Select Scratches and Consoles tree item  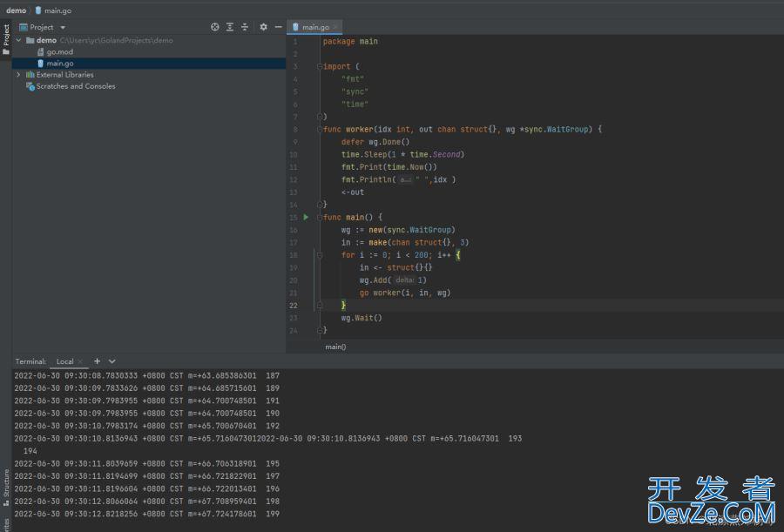(x=76, y=86)
